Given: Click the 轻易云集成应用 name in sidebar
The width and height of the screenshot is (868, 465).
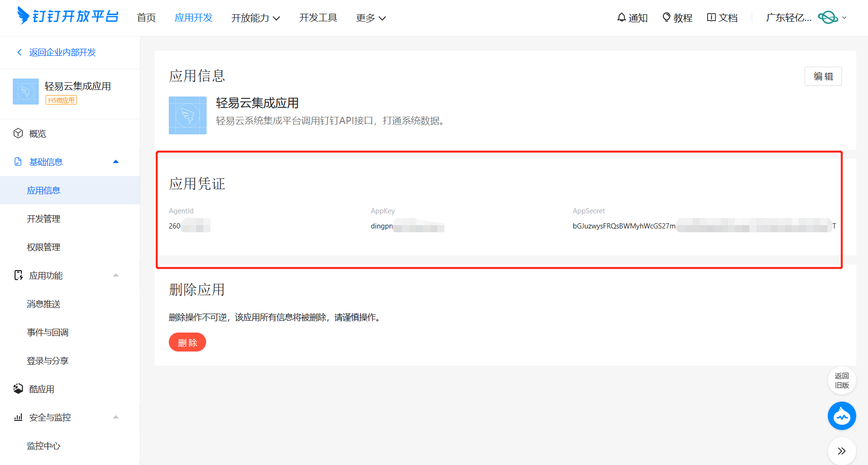Looking at the screenshot, I should [78, 86].
